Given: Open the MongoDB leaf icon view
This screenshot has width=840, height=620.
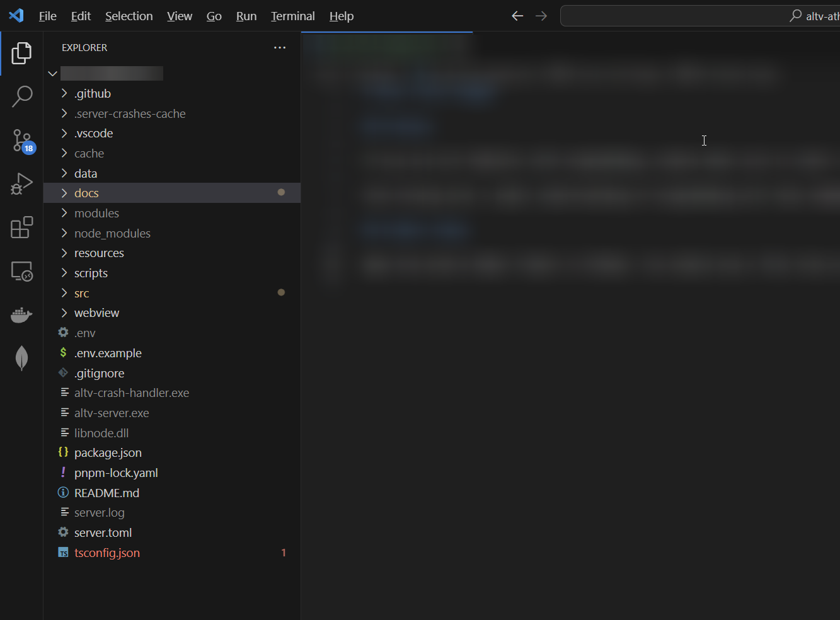Looking at the screenshot, I should tap(21, 358).
